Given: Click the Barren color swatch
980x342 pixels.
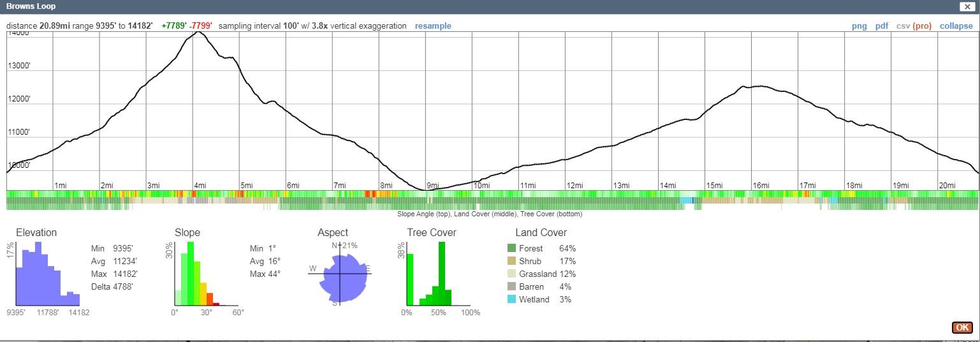Looking at the screenshot, I should click(511, 286).
